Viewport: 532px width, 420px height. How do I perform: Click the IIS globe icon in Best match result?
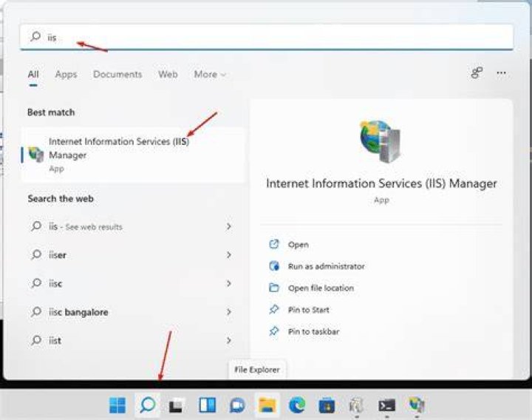[x=36, y=155]
